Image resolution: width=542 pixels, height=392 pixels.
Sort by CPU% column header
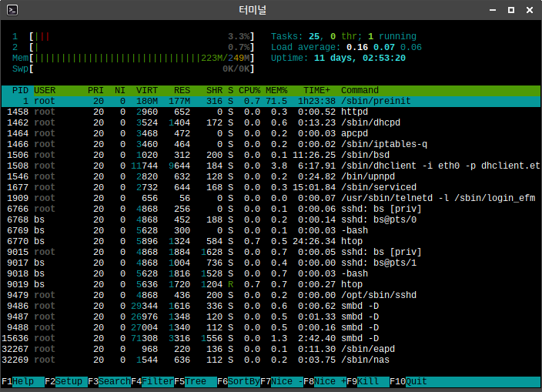coord(249,91)
